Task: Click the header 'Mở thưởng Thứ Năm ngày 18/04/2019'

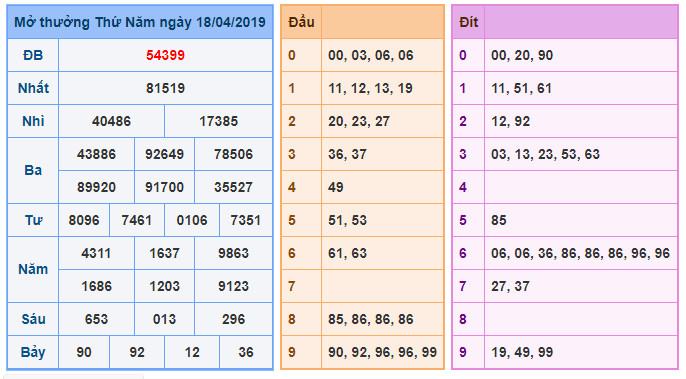Action: (x=140, y=22)
